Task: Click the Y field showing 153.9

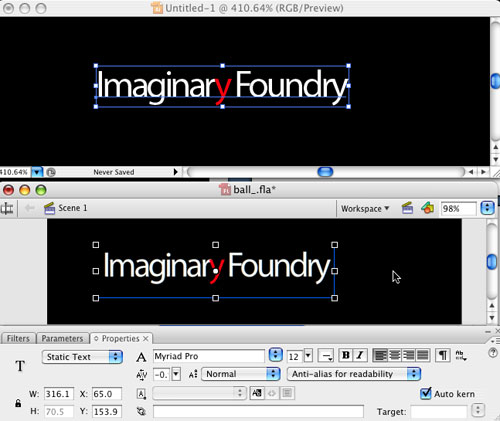Action: (107, 412)
